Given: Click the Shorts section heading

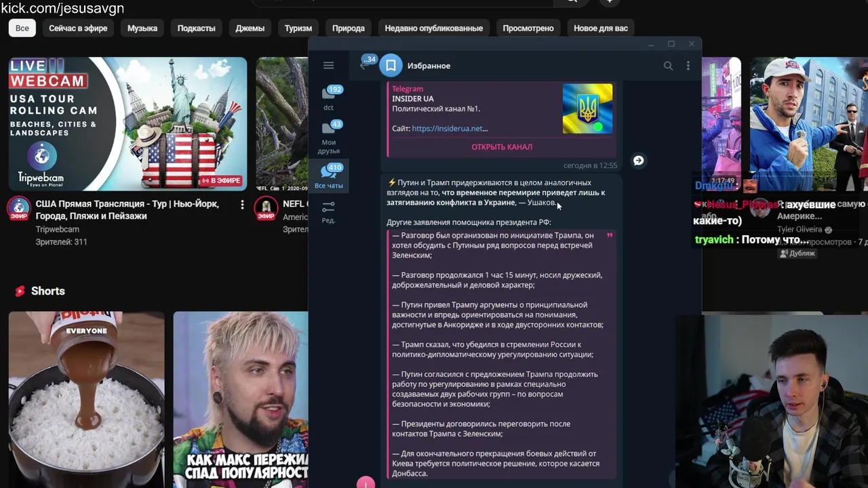Looking at the screenshot, I should pyautogui.click(x=47, y=291).
